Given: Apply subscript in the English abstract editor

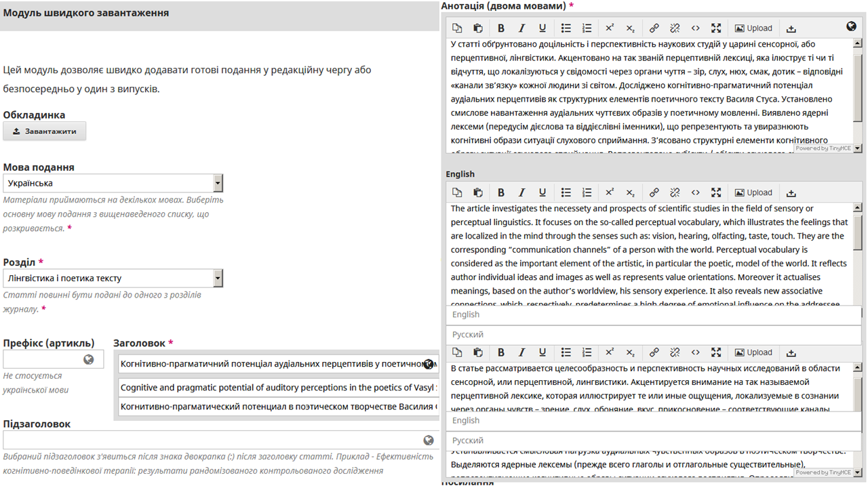Looking at the screenshot, I should click(x=630, y=192).
